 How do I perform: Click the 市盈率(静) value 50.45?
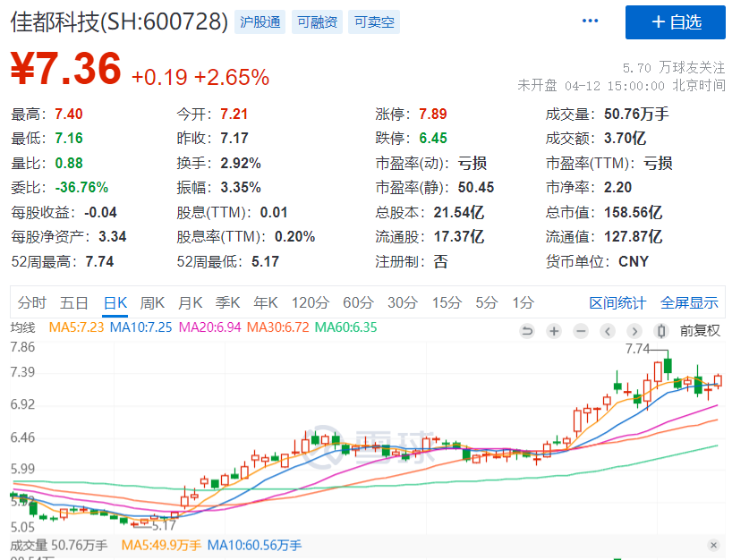476,188
